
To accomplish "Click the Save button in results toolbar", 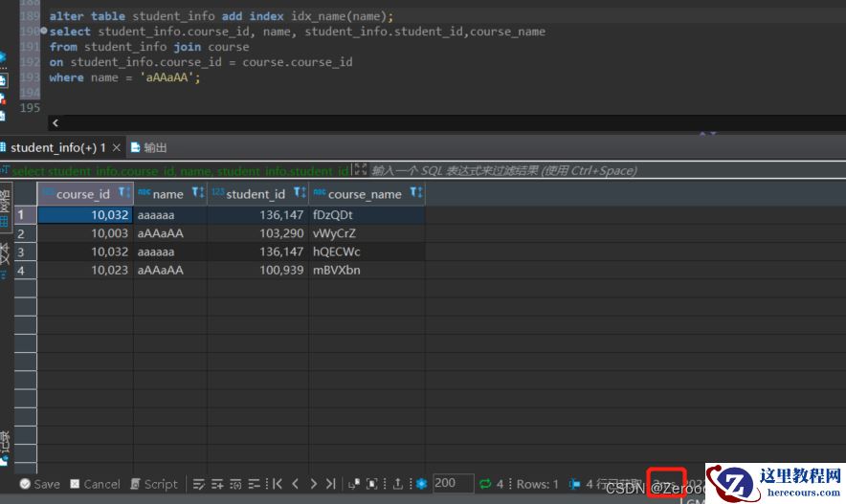I will (39, 484).
